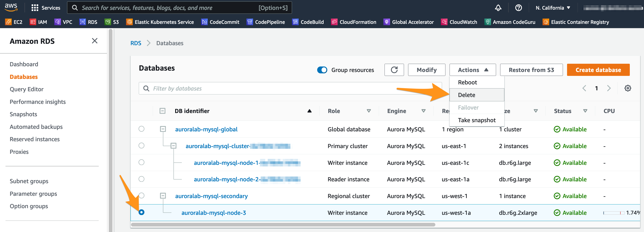The height and width of the screenshot is (232, 644).
Task: Focus the Filter by databases field
Action: pos(290,88)
